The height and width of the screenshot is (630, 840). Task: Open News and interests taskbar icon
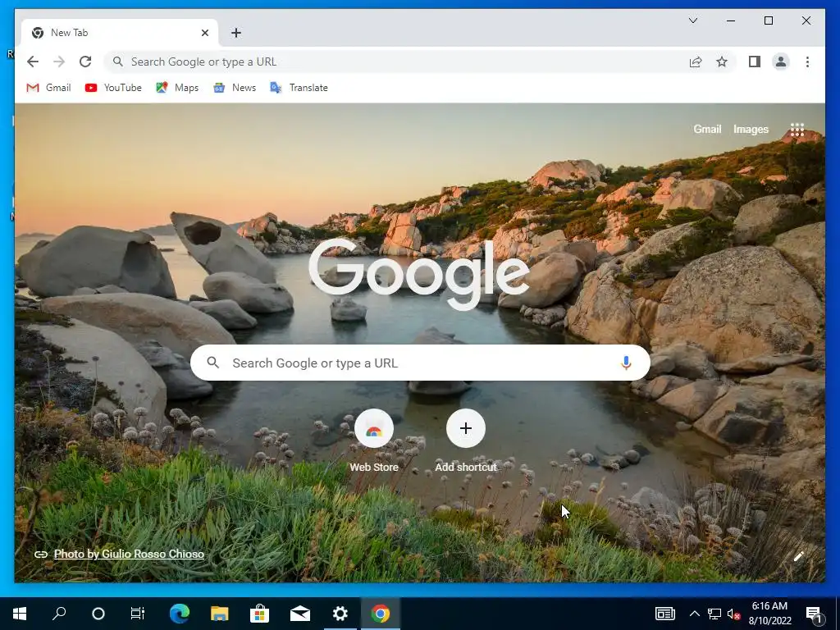[664, 614]
